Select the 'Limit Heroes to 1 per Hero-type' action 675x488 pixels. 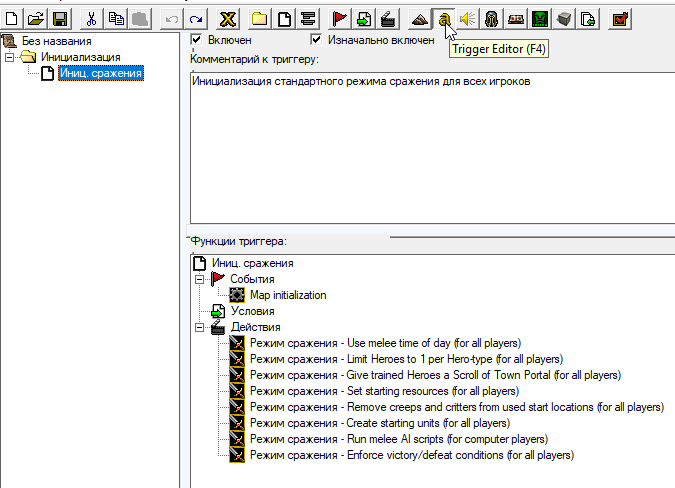click(406, 359)
